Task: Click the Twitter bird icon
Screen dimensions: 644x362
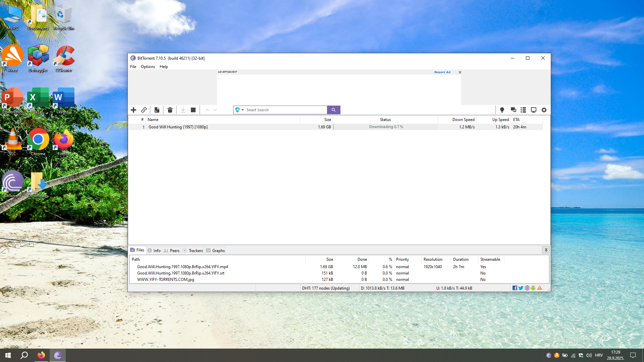Action: (x=521, y=288)
